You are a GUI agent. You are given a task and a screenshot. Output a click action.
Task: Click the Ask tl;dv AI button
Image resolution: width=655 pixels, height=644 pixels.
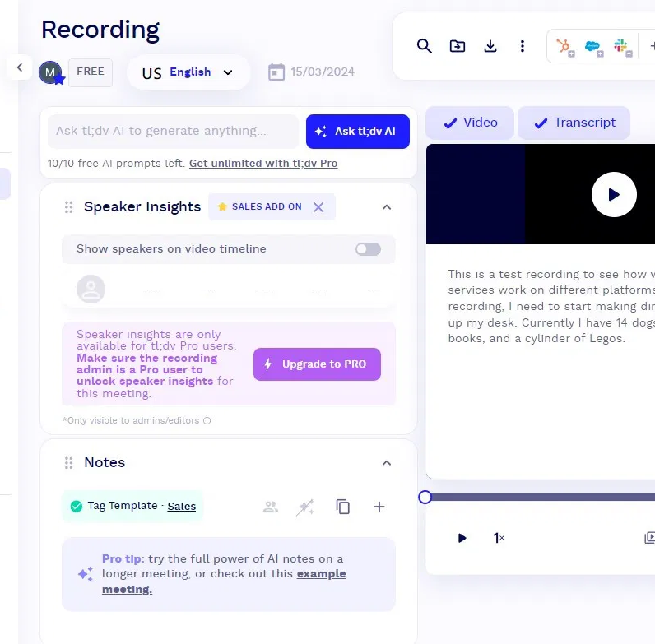click(x=358, y=132)
